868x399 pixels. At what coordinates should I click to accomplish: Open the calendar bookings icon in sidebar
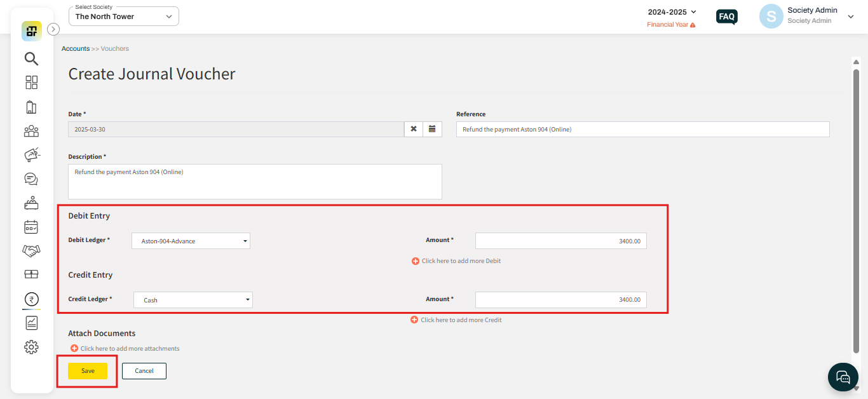(31, 227)
